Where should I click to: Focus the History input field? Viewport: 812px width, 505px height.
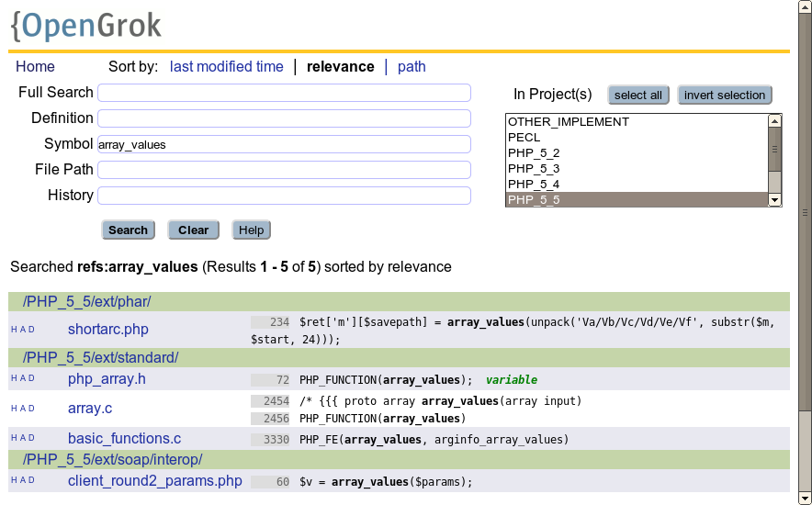285,196
